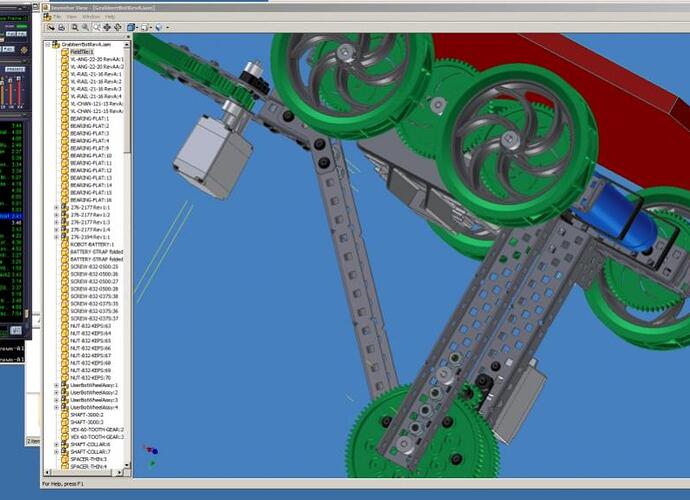Screen dimensions: 690x500
Task: Click the tree panel's horizontal scrollbar right arrow
Action: pos(121,474)
